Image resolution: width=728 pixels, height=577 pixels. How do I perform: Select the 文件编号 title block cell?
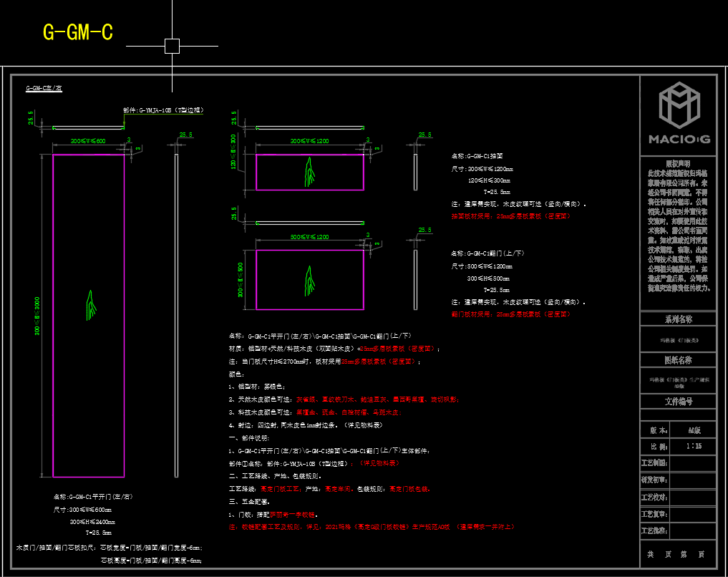point(678,402)
